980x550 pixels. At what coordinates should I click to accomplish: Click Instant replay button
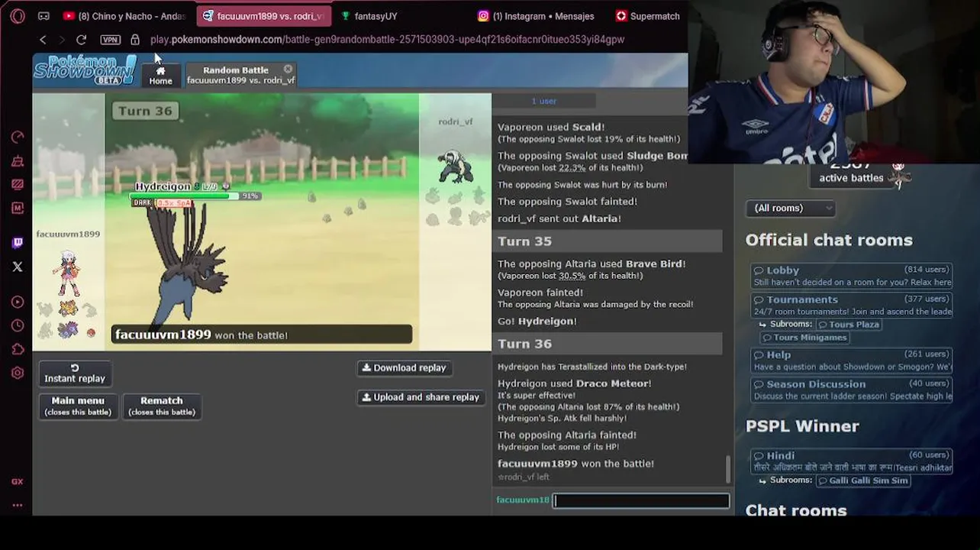click(75, 373)
